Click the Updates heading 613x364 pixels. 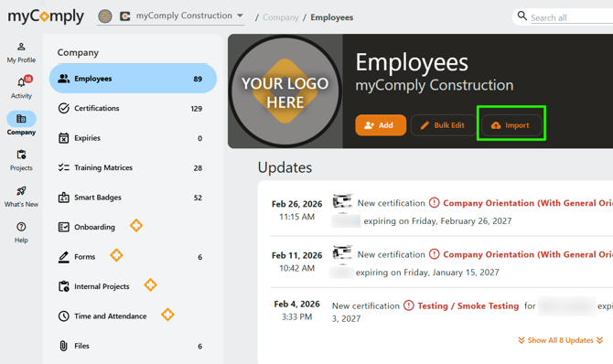pyautogui.click(x=285, y=167)
